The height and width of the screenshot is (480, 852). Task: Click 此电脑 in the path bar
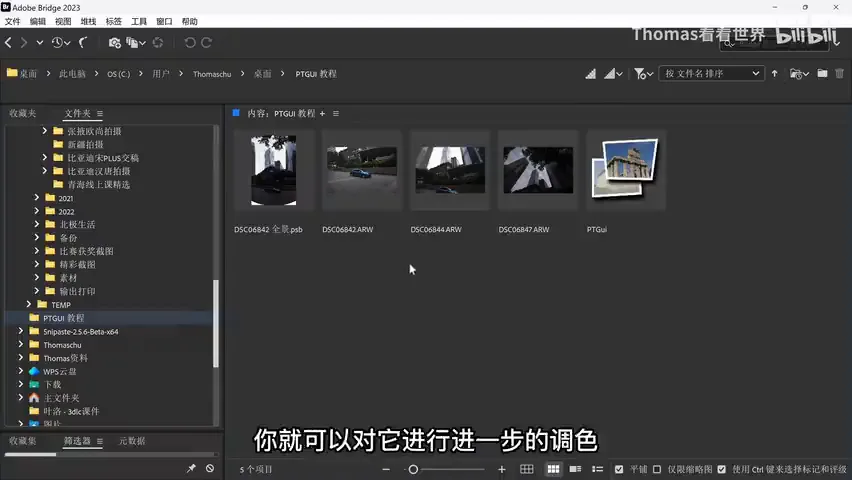72,74
